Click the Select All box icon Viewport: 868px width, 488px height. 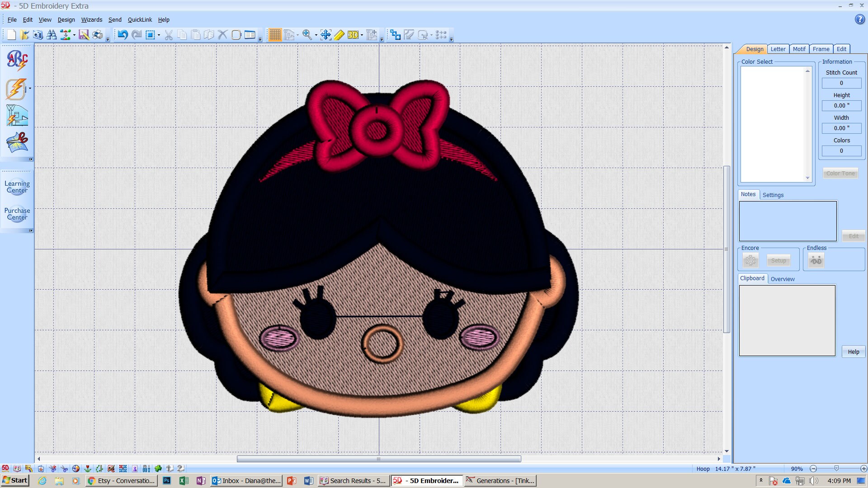[150, 35]
